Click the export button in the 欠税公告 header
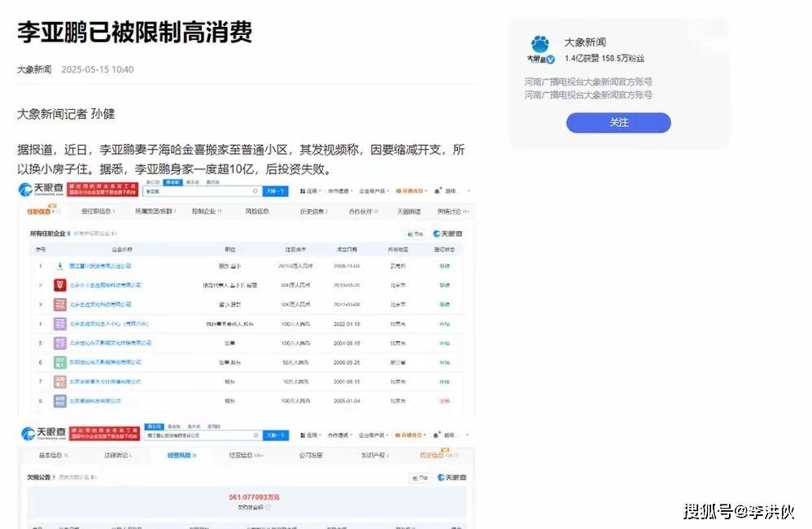Screen dimensions: 812x529 [x=420, y=478]
